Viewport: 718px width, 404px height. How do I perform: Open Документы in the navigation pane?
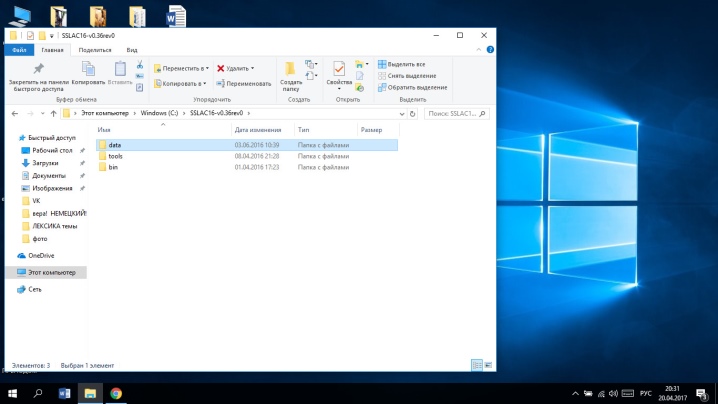[44, 175]
